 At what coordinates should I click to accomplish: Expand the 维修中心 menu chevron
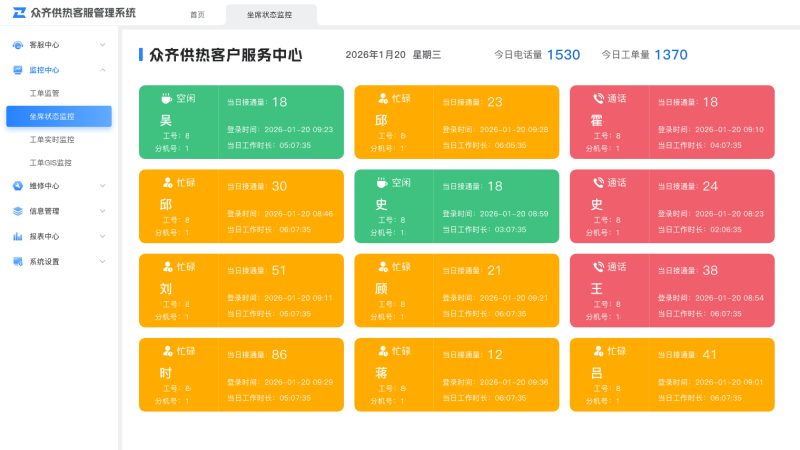point(103,186)
